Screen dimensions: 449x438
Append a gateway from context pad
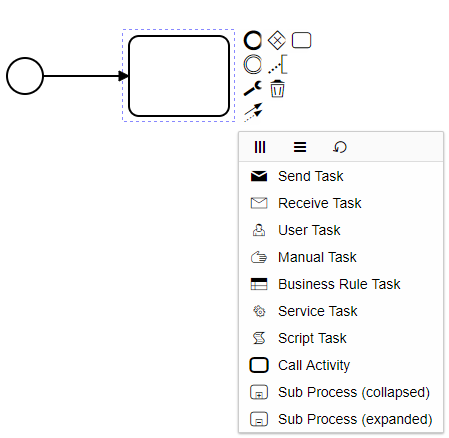(277, 40)
